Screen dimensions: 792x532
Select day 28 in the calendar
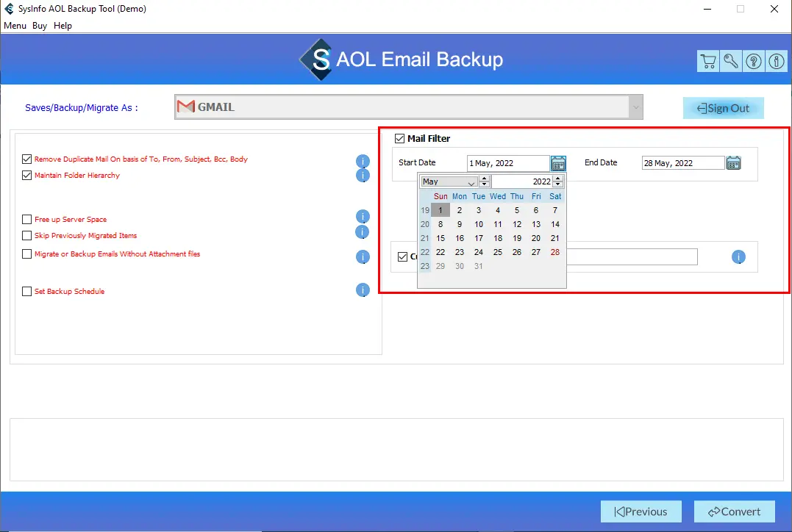coord(555,252)
